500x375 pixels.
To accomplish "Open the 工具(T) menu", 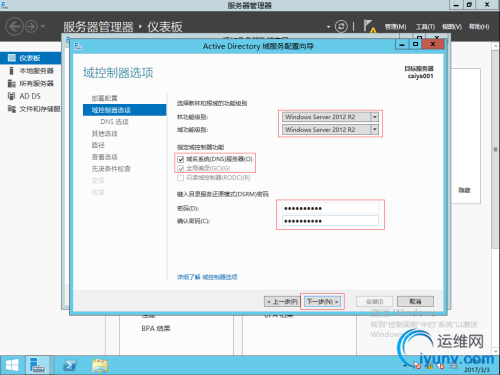I will [425, 27].
